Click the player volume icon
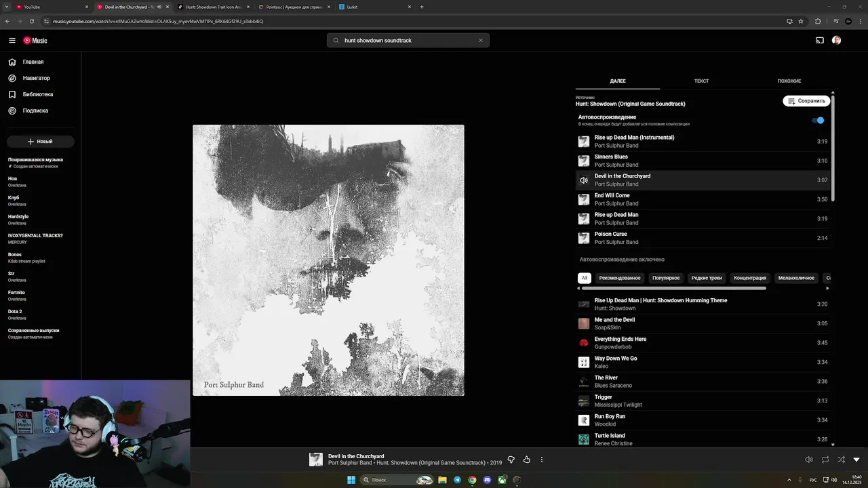 tap(809, 460)
